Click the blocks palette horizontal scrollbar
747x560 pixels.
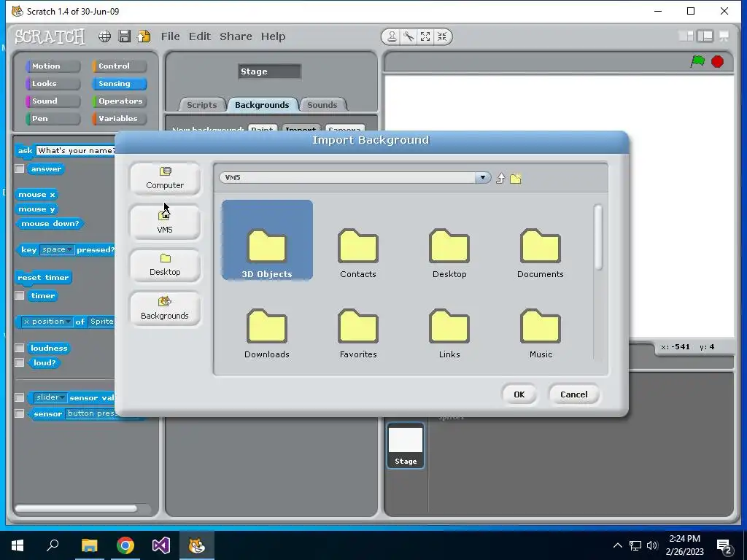pos(76,508)
